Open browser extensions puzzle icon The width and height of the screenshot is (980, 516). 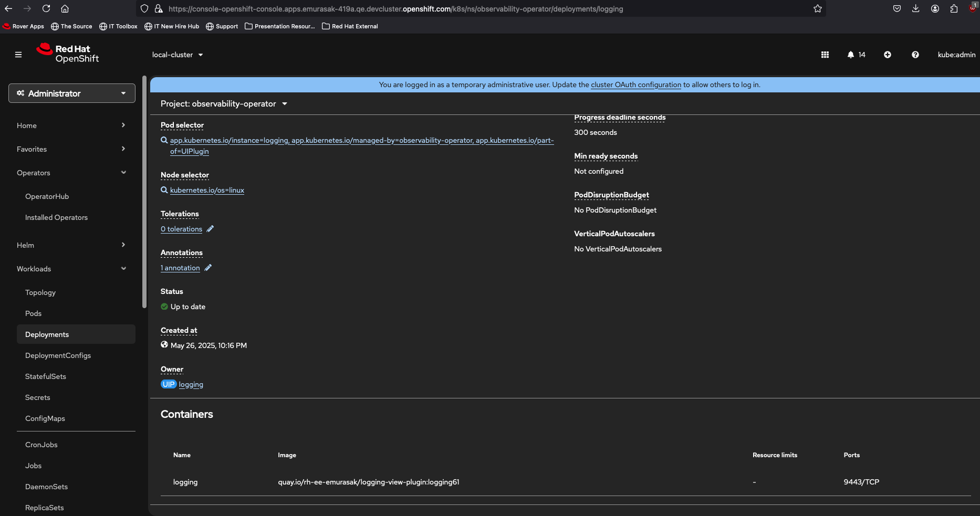coord(954,9)
